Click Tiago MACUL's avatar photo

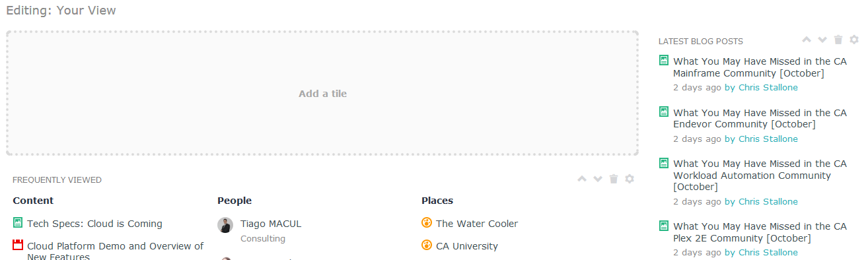(225, 225)
